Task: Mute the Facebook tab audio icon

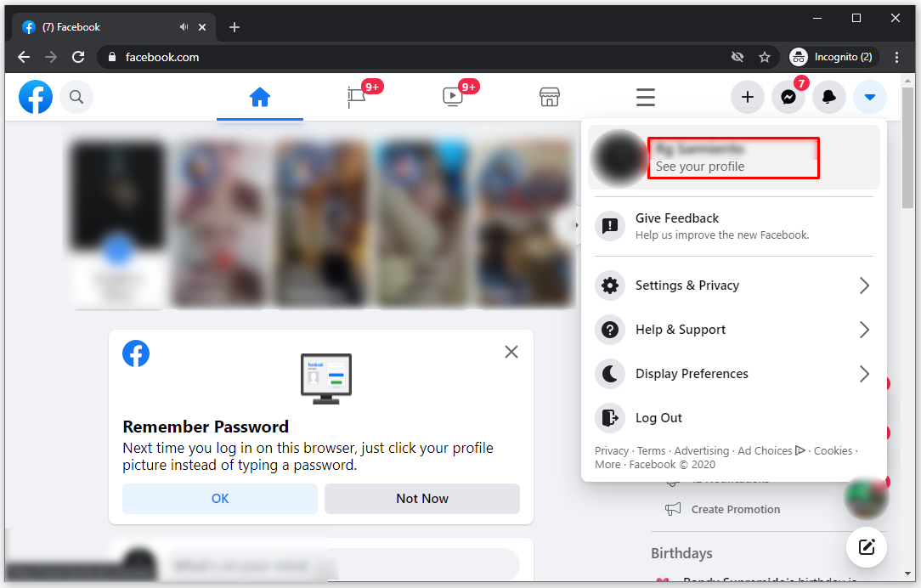Action: click(x=184, y=27)
